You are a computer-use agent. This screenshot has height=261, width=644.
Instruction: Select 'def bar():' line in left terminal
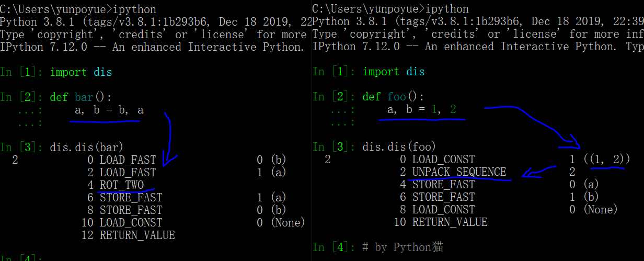coord(81,97)
